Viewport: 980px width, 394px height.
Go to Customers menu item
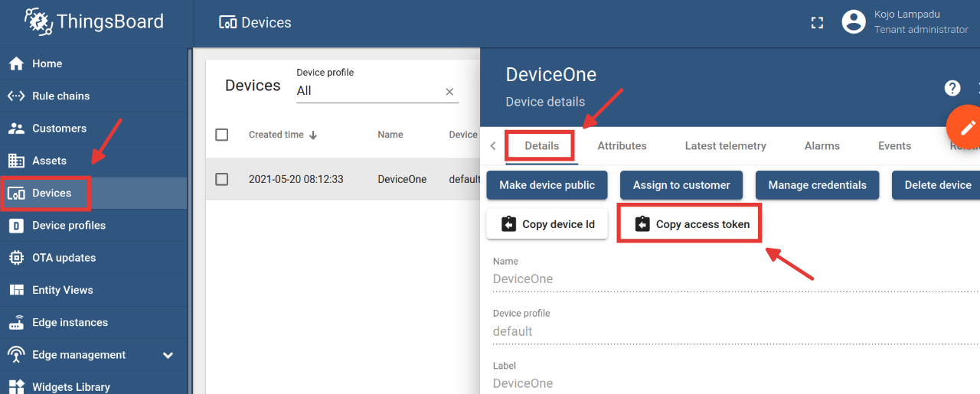[93, 129]
